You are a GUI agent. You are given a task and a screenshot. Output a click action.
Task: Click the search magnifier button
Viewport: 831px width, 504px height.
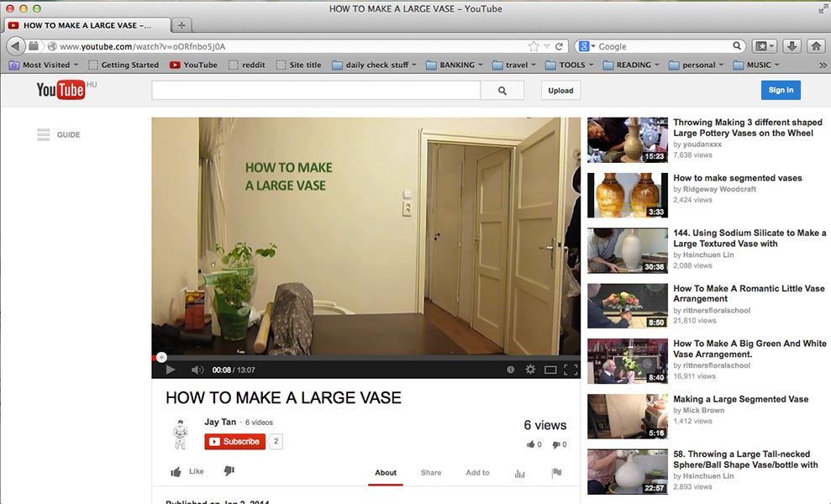(502, 91)
